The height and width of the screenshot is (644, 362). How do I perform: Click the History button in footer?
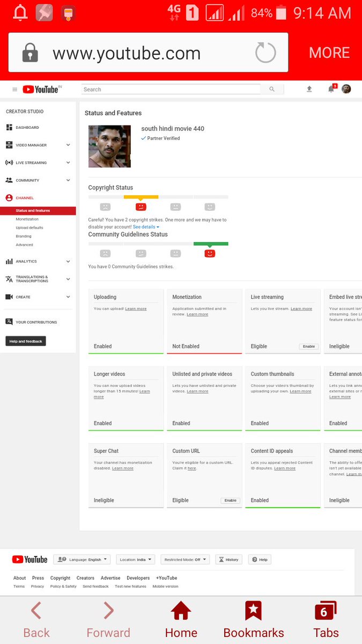click(228, 559)
